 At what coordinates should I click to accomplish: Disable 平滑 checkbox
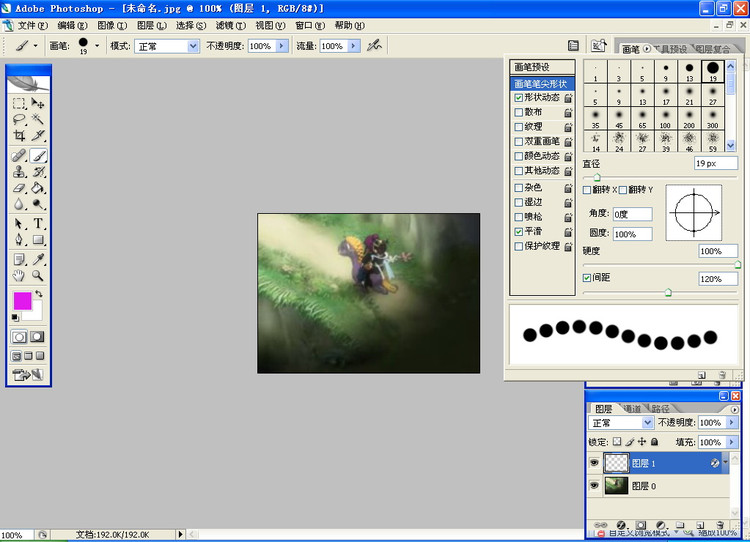pos(518,232)
